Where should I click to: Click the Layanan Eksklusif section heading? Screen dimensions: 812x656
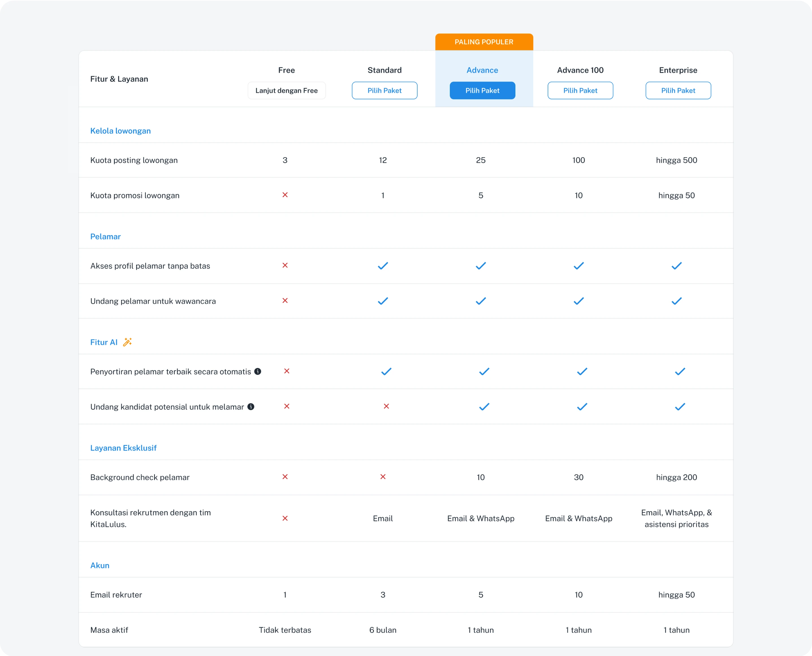coord(123,448)
